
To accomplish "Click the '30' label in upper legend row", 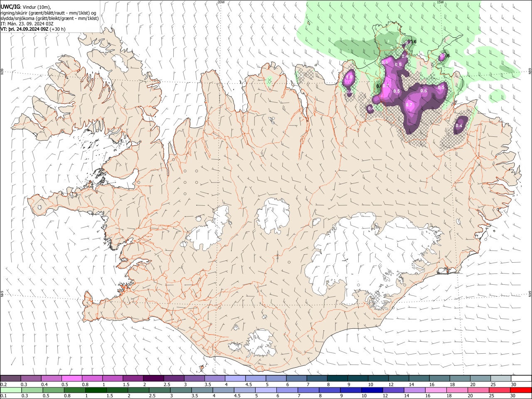I will pos(514,384).
